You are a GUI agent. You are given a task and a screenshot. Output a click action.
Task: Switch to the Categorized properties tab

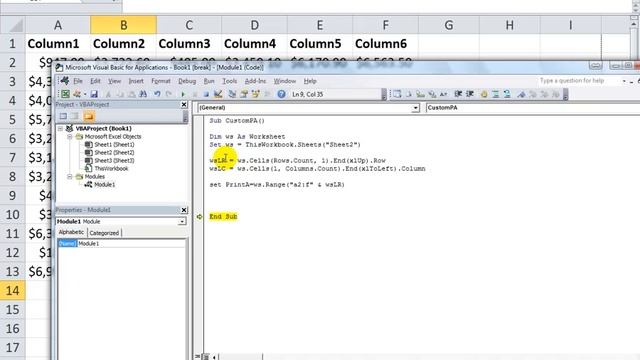pos(104,233)
